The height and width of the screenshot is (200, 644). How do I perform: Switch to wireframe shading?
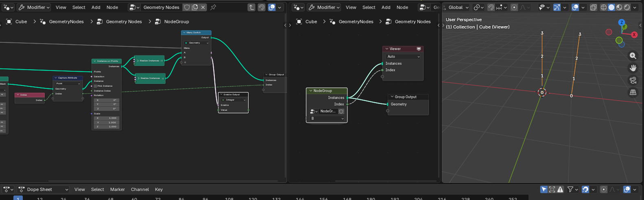point(604,7)
